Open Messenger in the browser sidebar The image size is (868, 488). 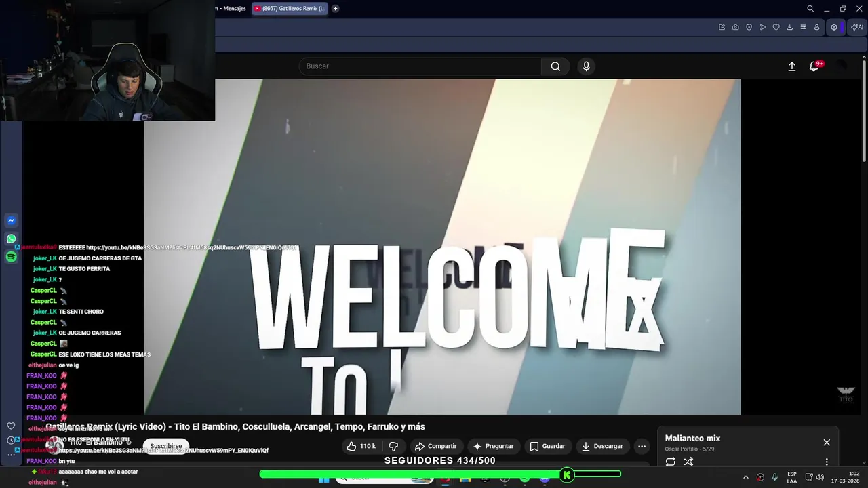[11, 220]
